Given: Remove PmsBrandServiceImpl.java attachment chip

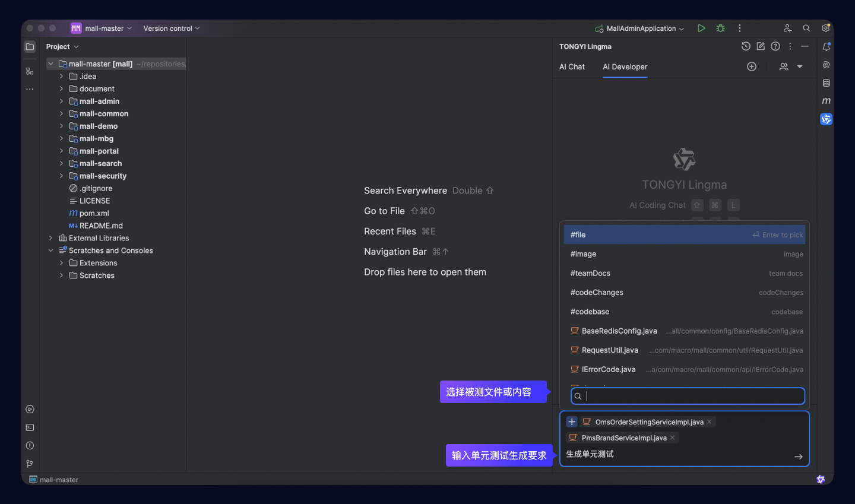Looking at the screenshot, I should (673, 438).
